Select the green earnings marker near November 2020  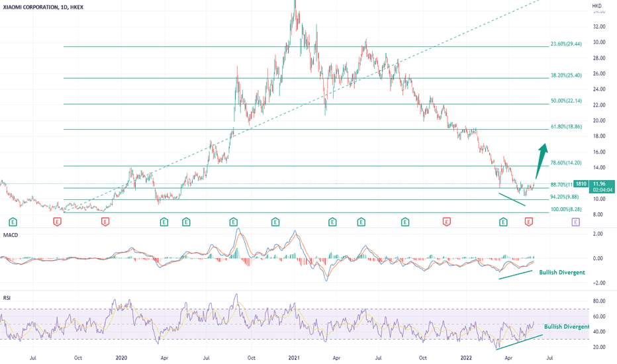[275, 222]
